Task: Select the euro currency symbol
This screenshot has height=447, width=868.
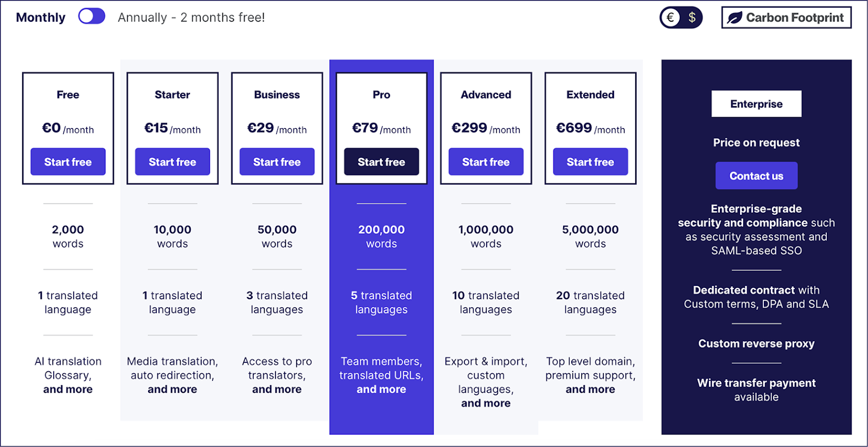Action: pyautogui.click(x=670, y=17)
